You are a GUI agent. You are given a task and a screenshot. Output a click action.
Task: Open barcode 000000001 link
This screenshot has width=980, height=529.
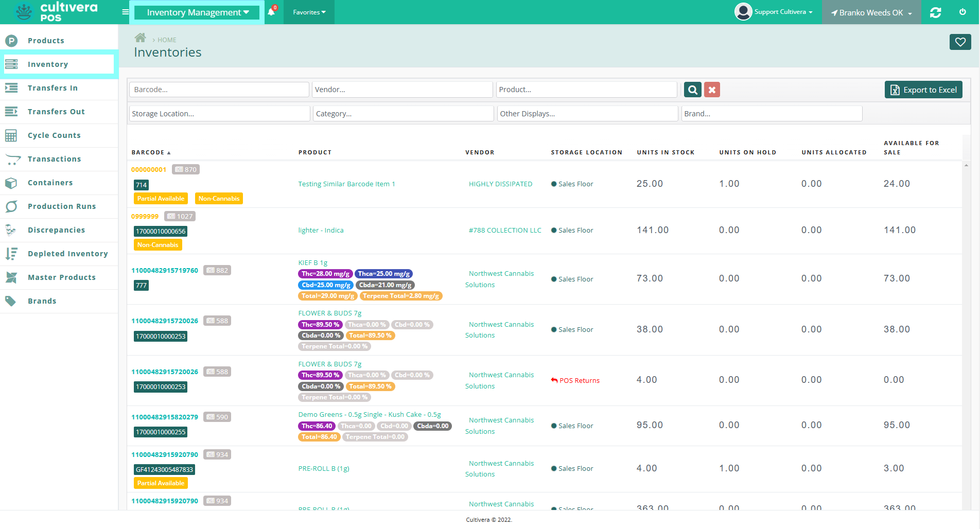point(148,169)
